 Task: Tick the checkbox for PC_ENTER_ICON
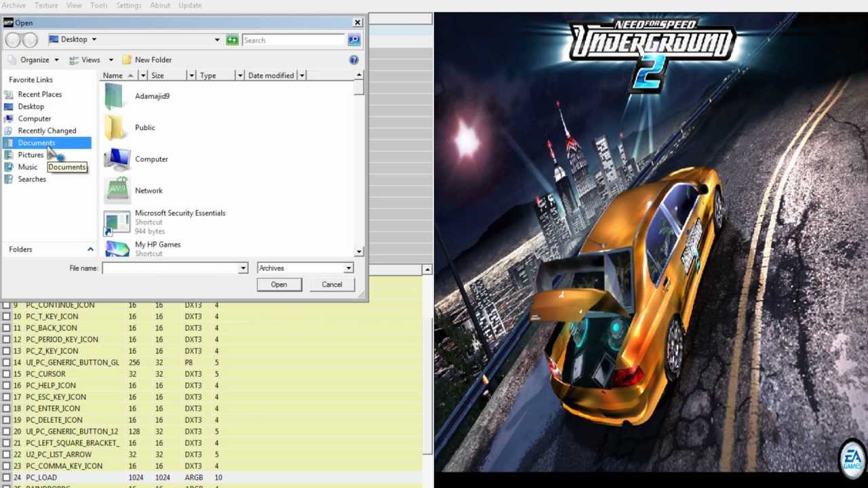[6, 409]
